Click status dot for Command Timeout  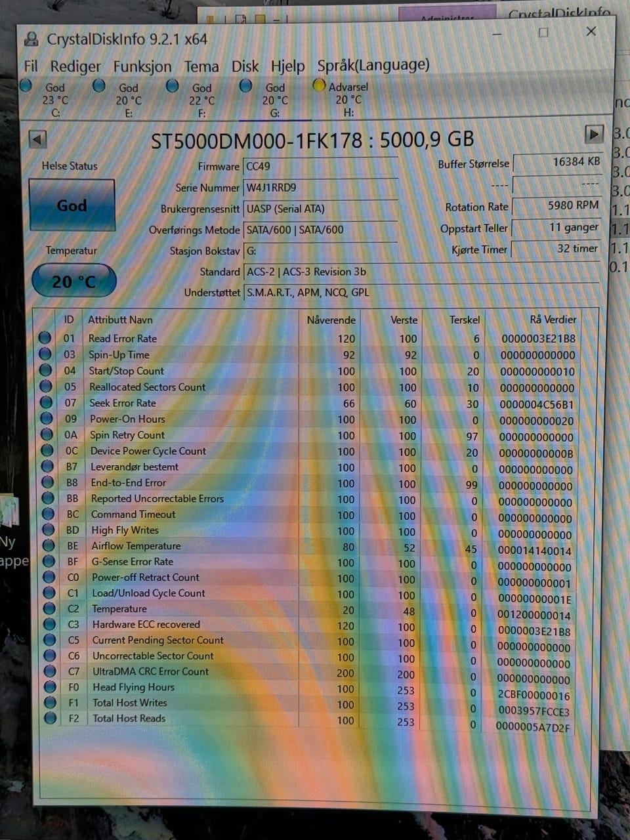47,514
